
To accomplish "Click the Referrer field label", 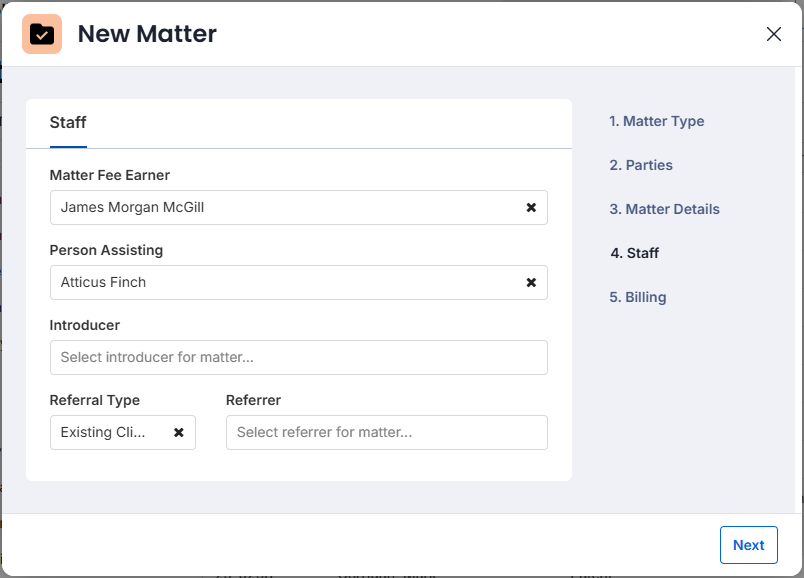I will point(253,400).
